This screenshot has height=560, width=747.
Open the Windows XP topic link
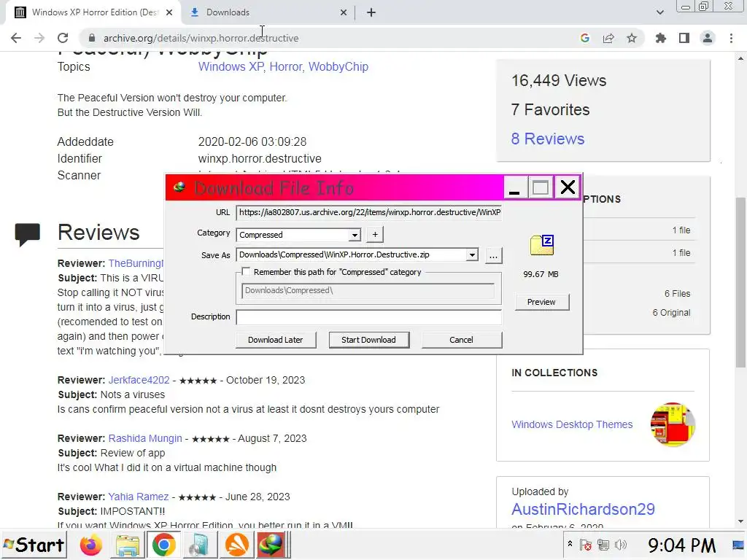pos(231,66)
